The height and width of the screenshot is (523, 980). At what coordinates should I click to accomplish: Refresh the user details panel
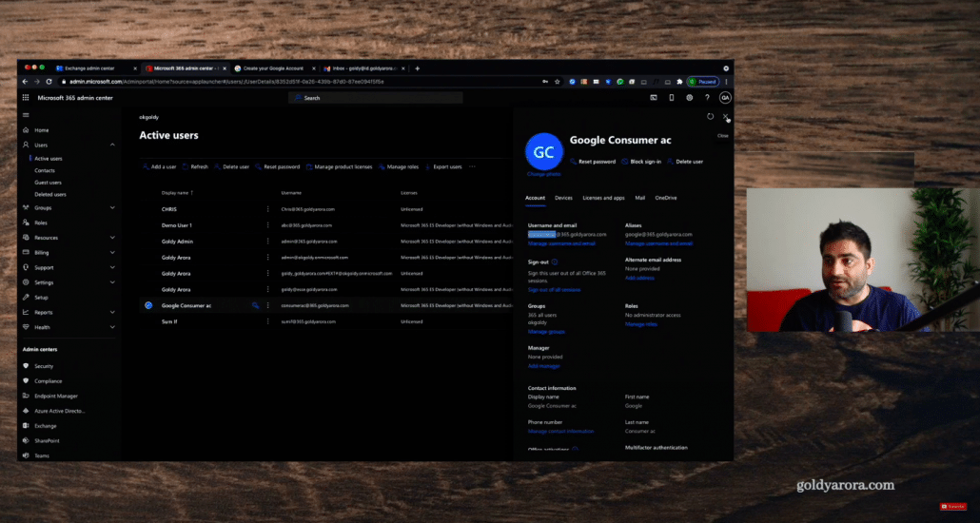coord(710,116)
